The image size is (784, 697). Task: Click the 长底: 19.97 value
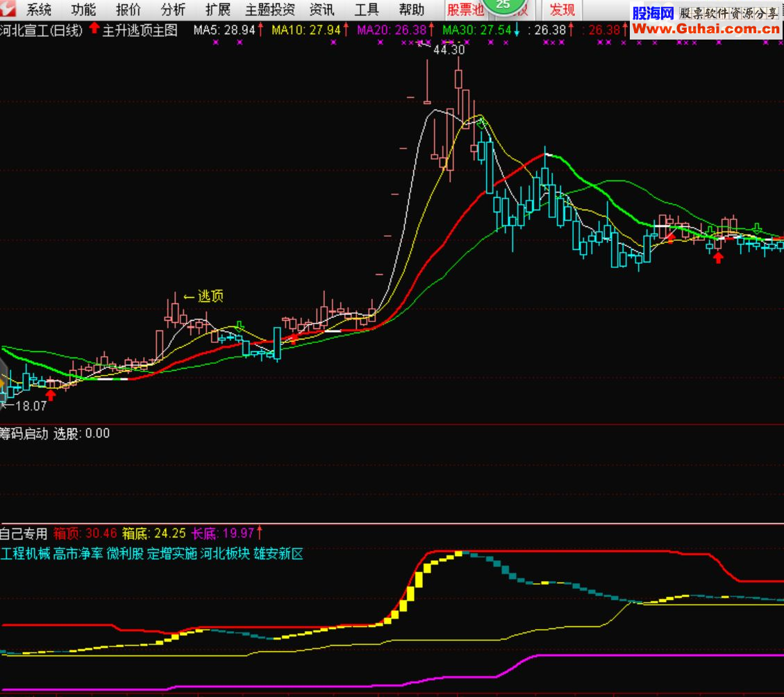[223, 533]
